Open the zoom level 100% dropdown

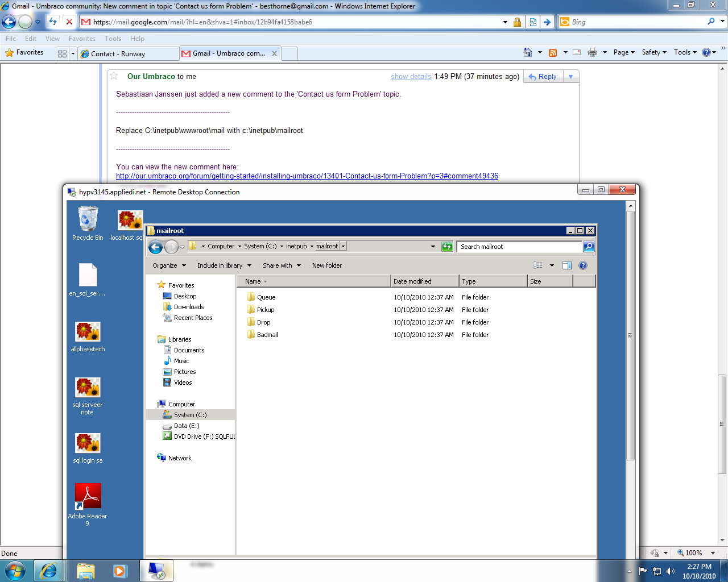(713, 553)
